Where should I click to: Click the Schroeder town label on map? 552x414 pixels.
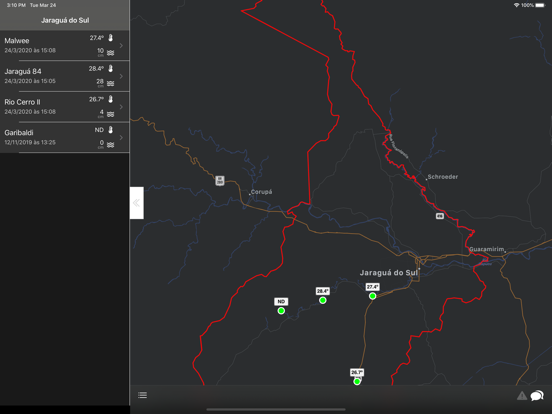(x=443, y=177)
